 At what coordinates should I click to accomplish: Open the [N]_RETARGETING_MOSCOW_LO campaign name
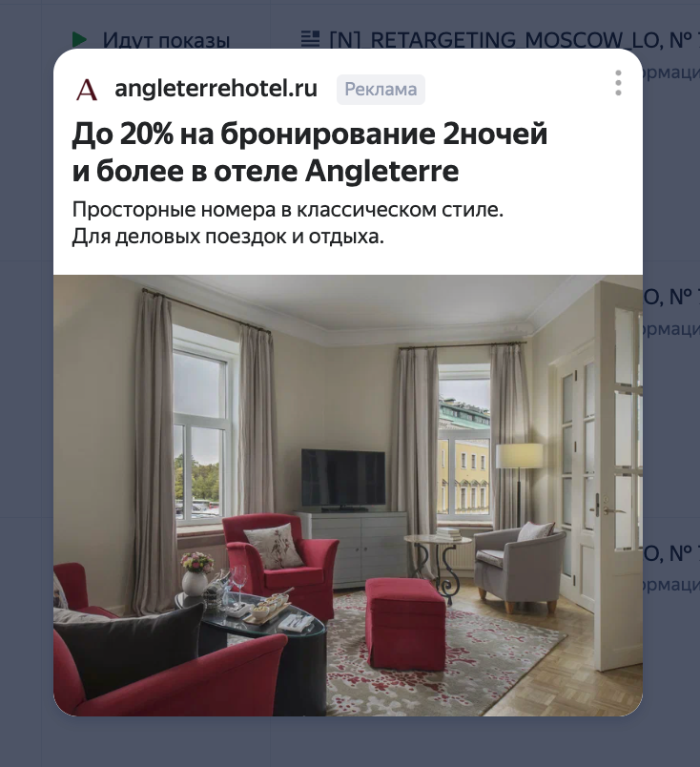[x=515, y=39]
